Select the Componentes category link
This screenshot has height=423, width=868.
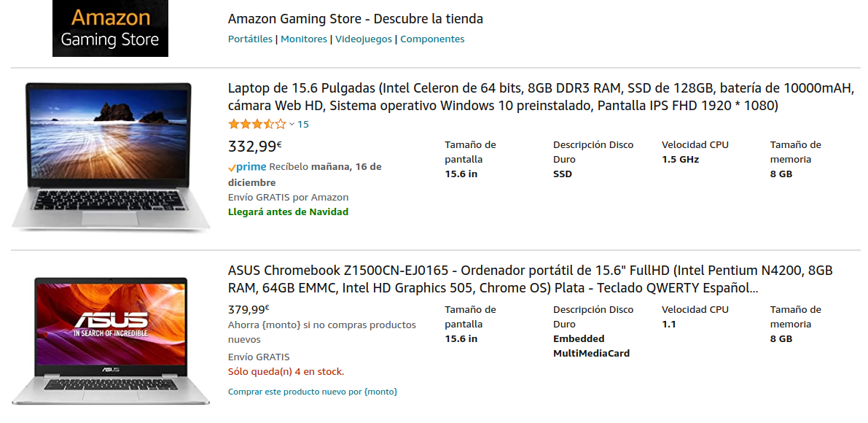(432, 39)
